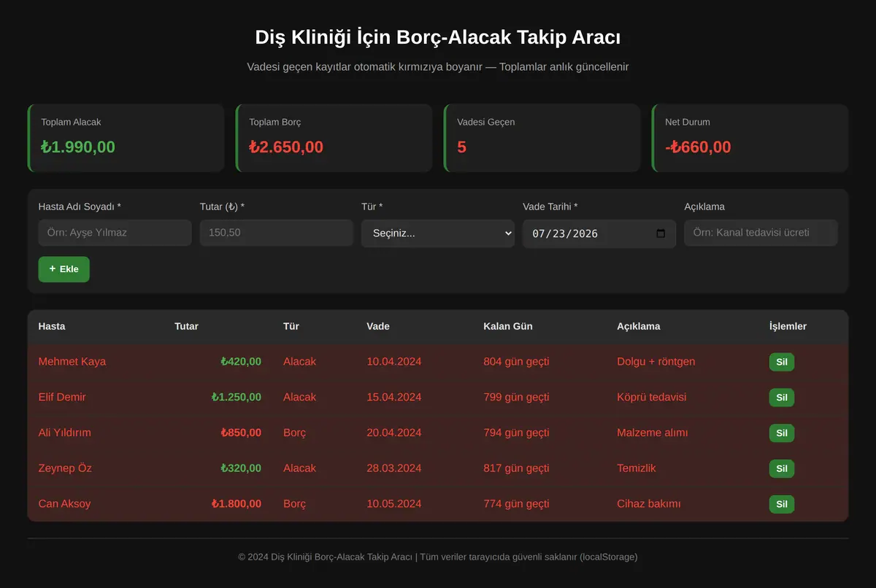Click the date 28.03.2024
Screen dimensions: 876x588
[394, 468]
